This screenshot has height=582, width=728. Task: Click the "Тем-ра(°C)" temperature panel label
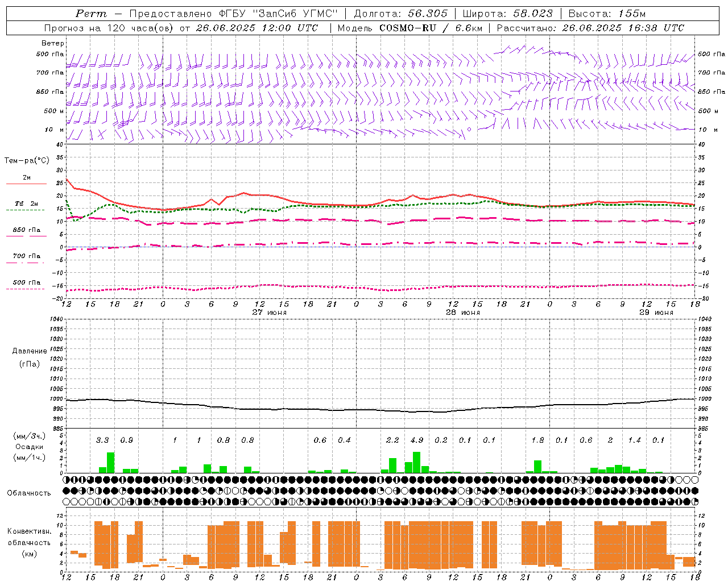(x=27, y=161)
